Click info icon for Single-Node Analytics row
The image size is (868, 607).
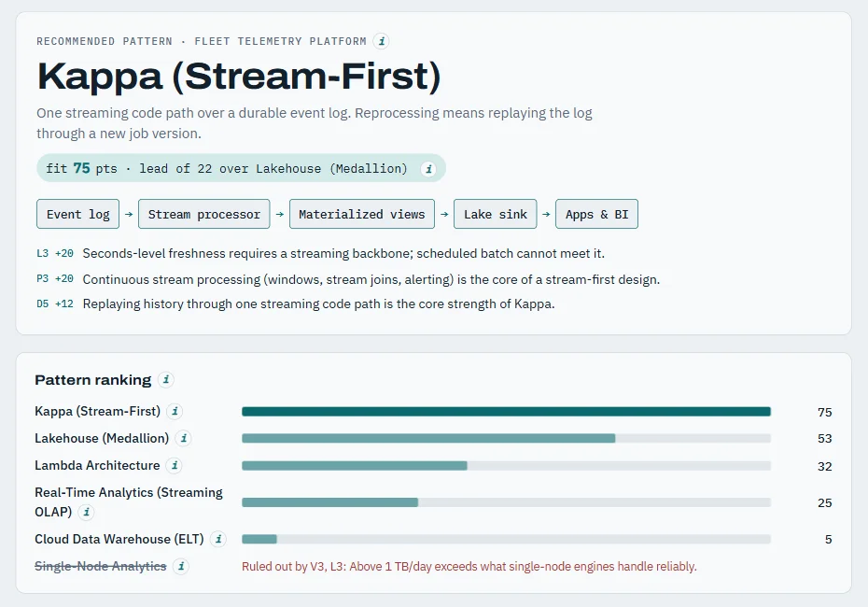coord(180,566)
